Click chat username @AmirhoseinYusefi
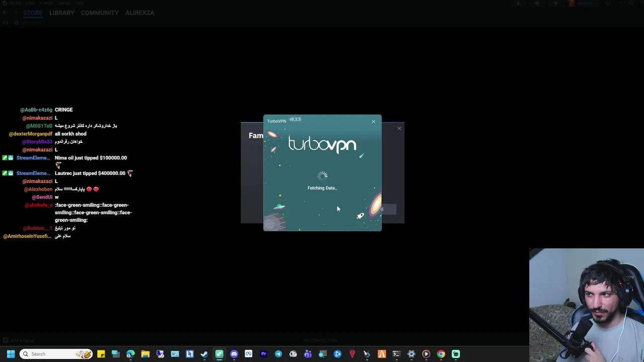 pos(27,236)
